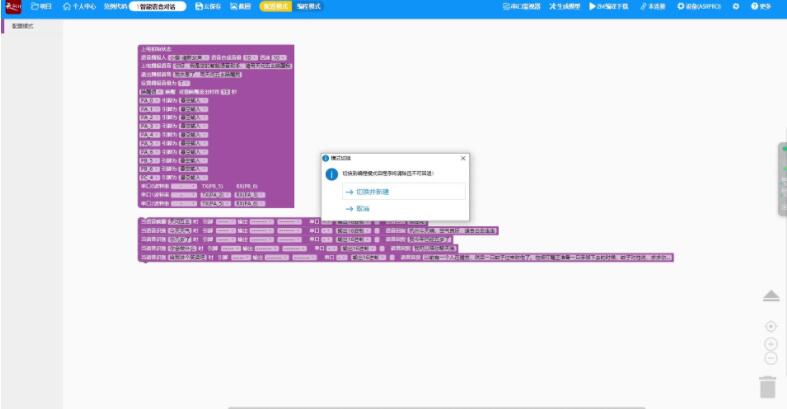The image size is (787, 409).
Task: Click 切换并新建 in the dialog
Action: point(404,192)
